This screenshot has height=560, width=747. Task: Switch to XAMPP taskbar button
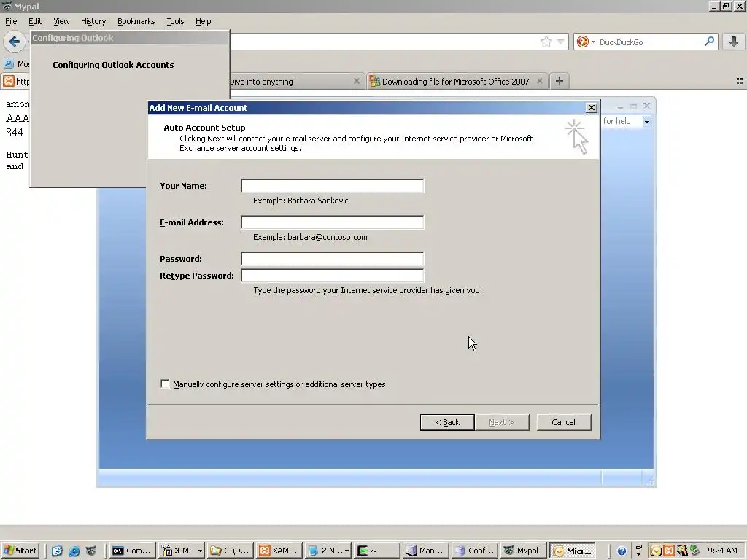coord(279,551)
